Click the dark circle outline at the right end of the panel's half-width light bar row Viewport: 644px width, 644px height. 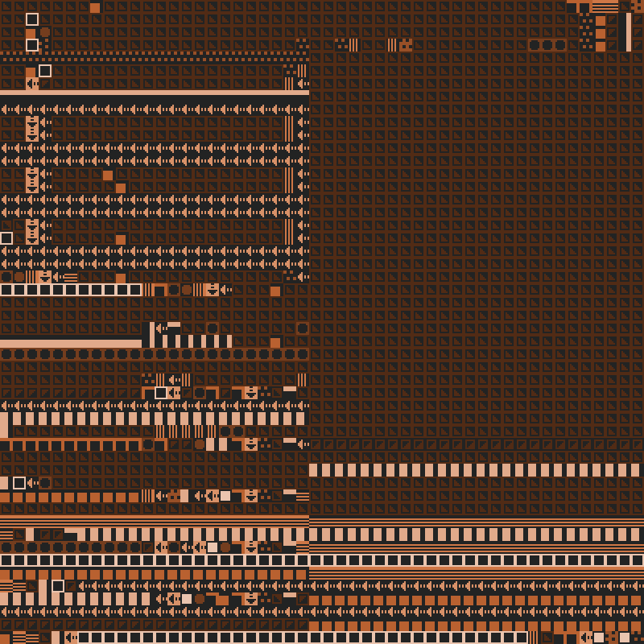(303, 328)
